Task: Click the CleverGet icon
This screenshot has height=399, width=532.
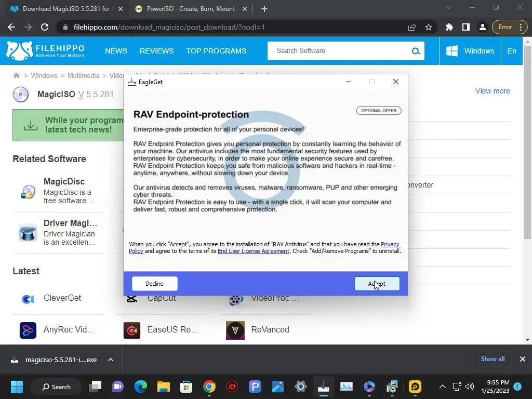Action: [x=28, y=299]
